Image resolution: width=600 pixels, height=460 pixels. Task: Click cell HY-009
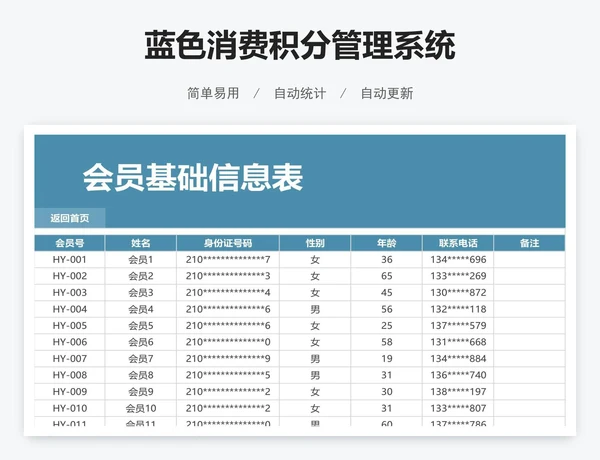coord(70,391)
